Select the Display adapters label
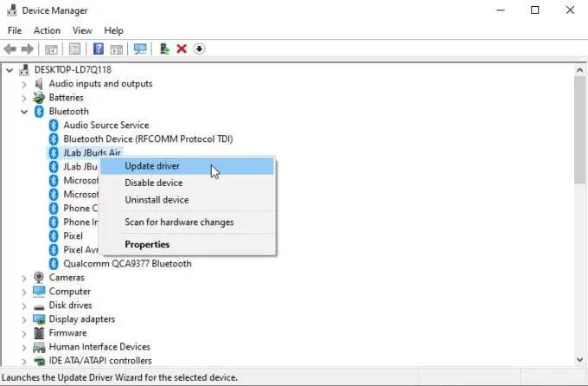The width and height of the screenshot is (588, 386). (82, 319)
